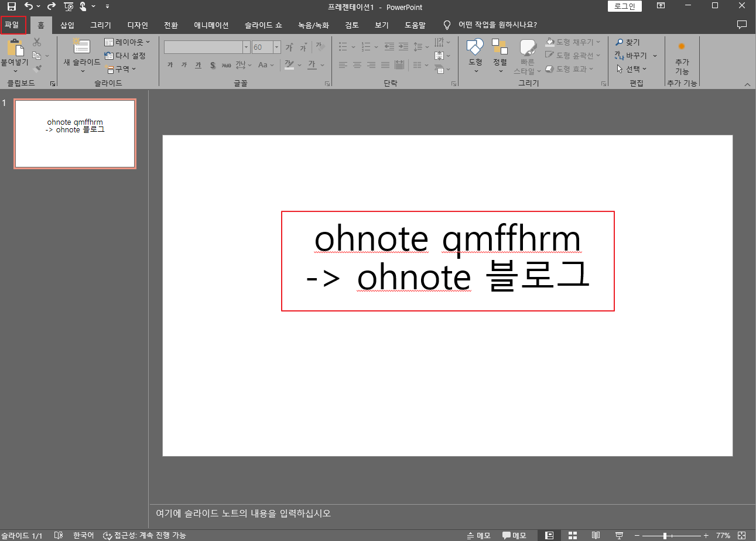Click the Redo arrow icon
This screenshot has width=756, height=541.
(51, 6)
